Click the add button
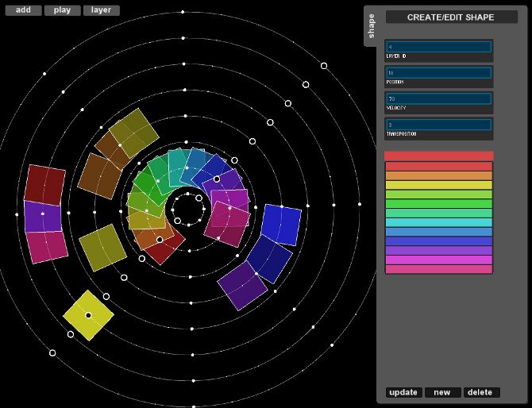Image resolution: width=532 pixels, height=408 pixels. pos(23,10)
